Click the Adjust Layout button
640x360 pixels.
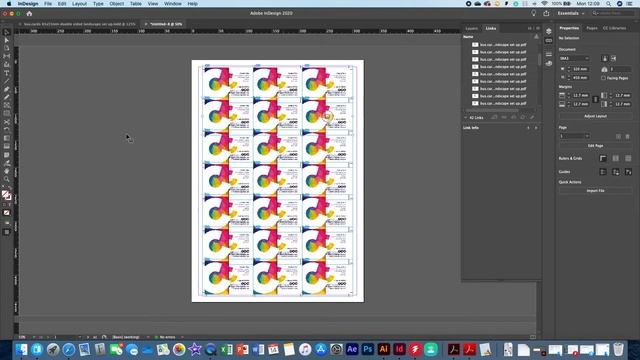[596, 116]
